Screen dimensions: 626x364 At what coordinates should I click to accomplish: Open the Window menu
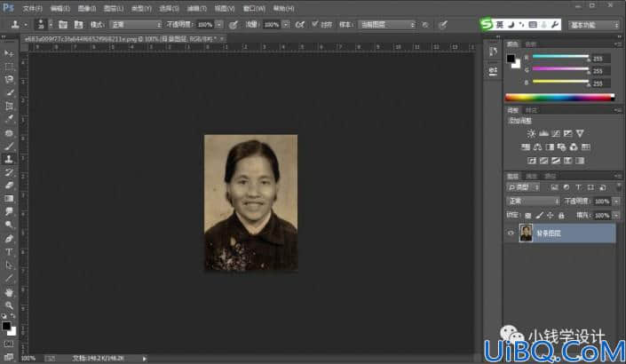tap(254, 8)
